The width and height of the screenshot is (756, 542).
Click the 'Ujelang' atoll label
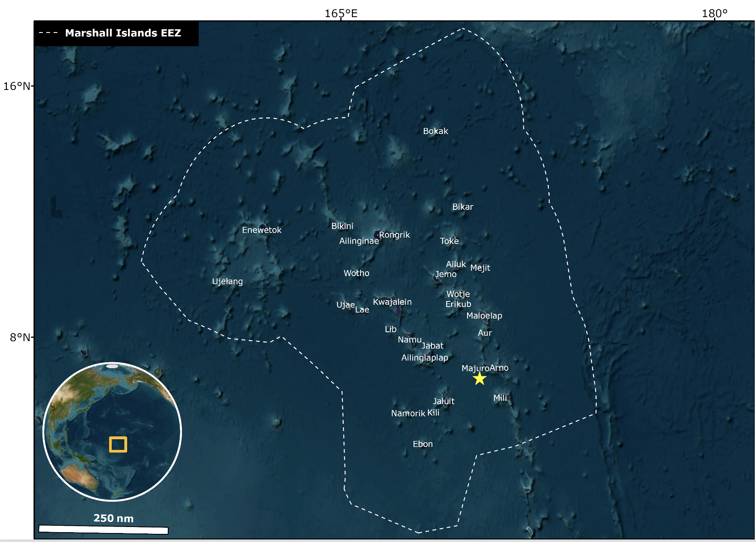tap(227, 282)
